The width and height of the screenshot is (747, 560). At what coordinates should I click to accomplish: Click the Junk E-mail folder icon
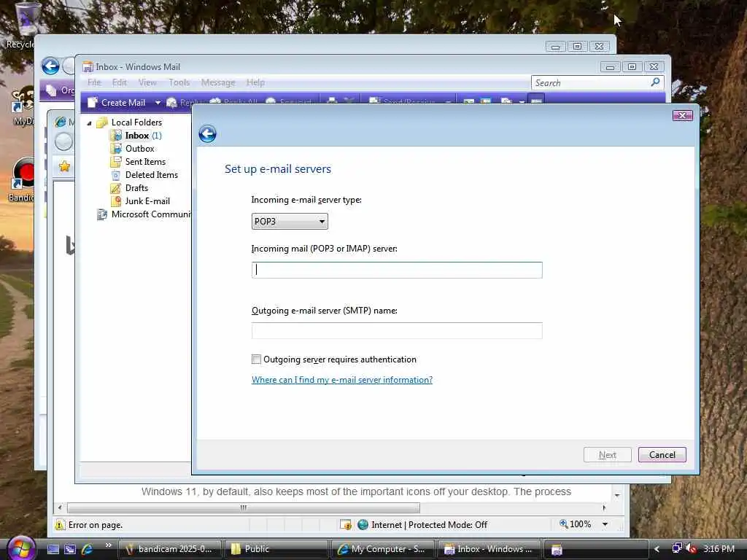point(116,201)
